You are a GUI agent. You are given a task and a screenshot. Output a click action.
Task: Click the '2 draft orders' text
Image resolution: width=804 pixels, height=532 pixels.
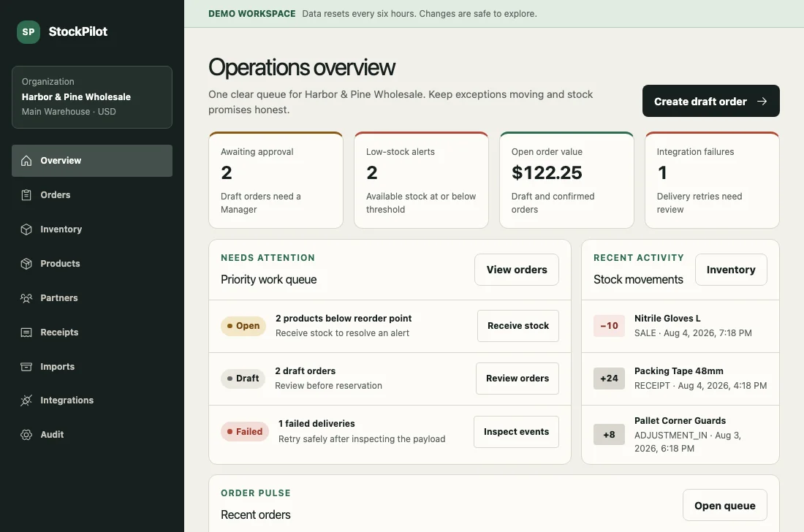305,371
